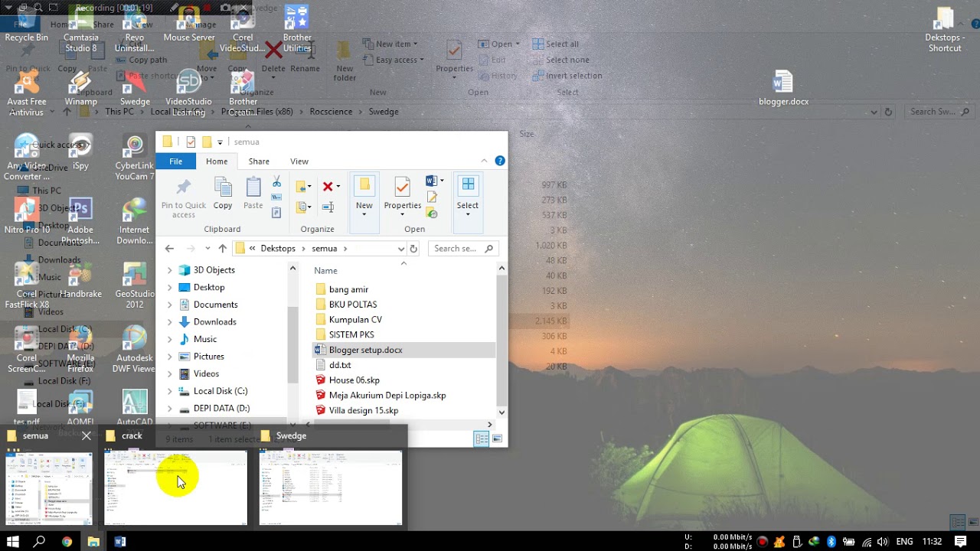The height and width of the screenshot is (551, 980).
Task: Click the blue Help question mark icon
Action: (500, 161)
